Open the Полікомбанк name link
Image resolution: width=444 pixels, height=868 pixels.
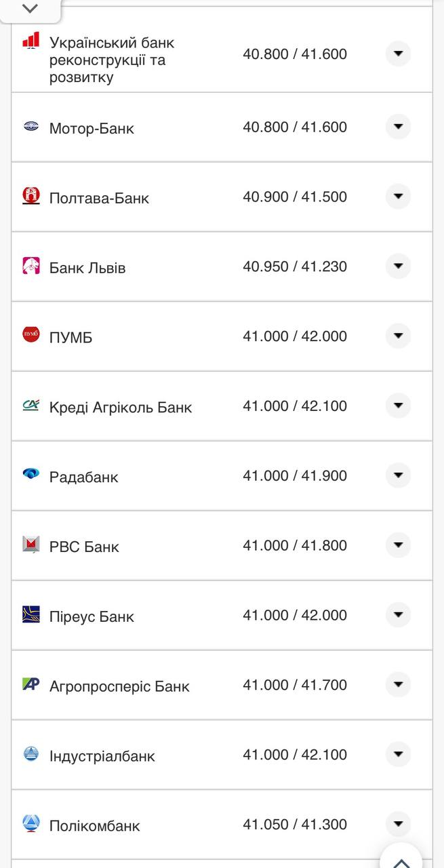(x=95, y=826)
